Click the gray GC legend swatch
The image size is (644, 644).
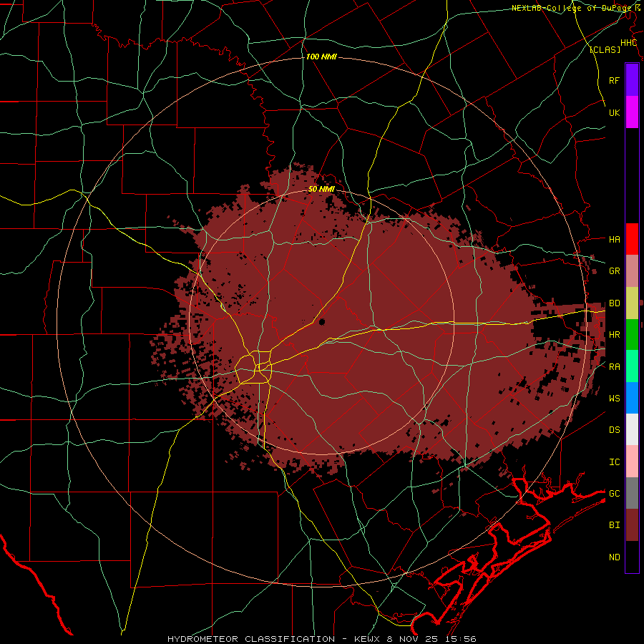pos(632,493)
